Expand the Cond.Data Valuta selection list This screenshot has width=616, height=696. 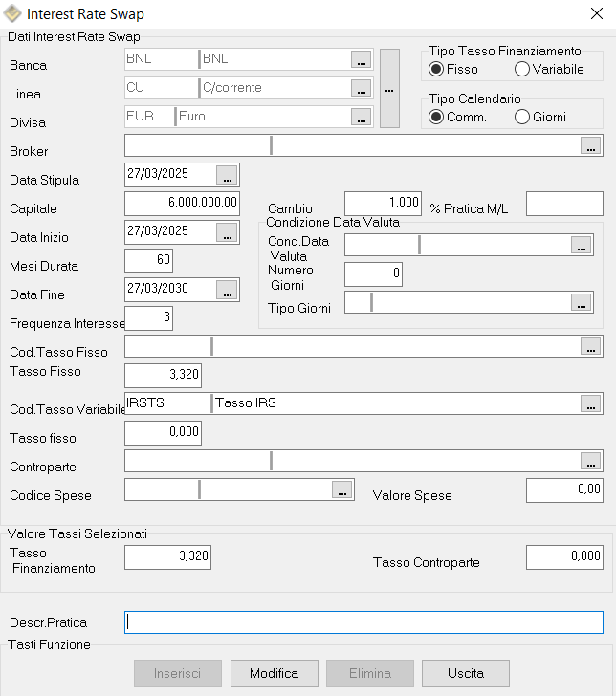(x=581, y=245)
